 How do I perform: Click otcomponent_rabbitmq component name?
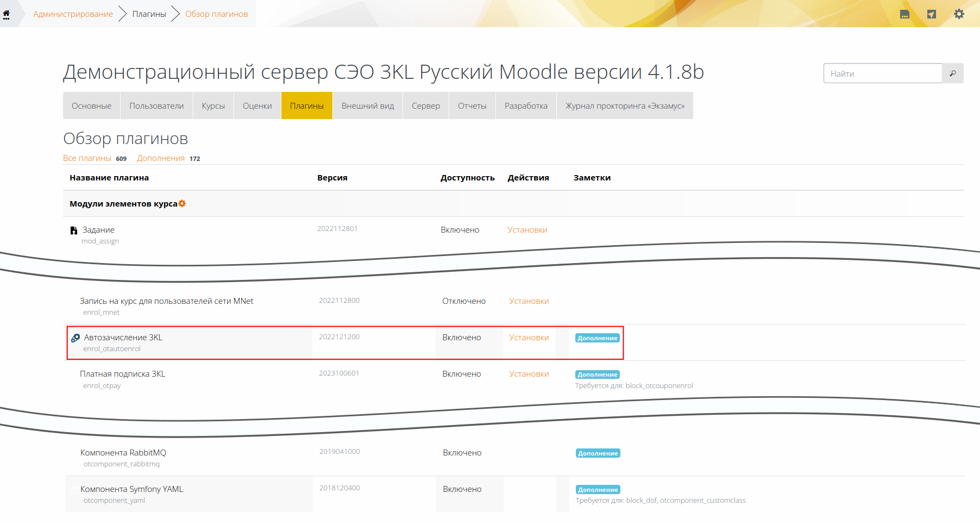pyautogui.click(x=122, y=464)
